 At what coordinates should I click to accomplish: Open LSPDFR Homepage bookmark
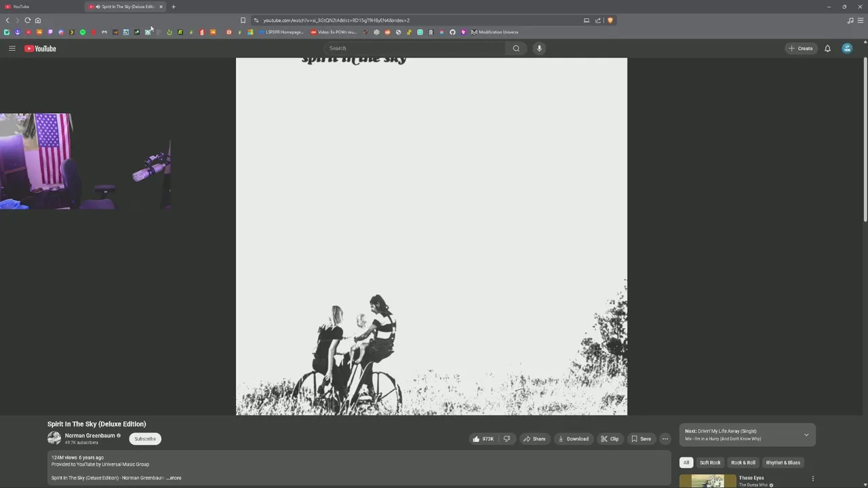pyautogui.click(x=281, y=32)
